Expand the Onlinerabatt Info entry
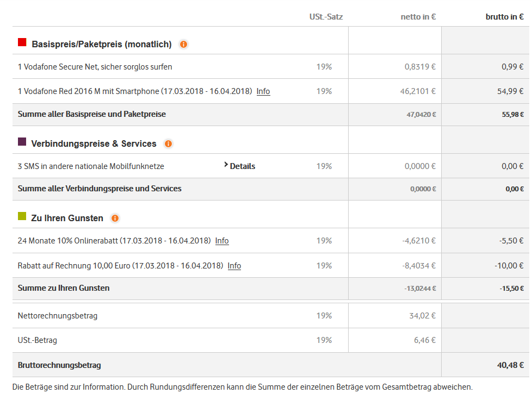Screen dimensions: 532x400 [222, 241]
